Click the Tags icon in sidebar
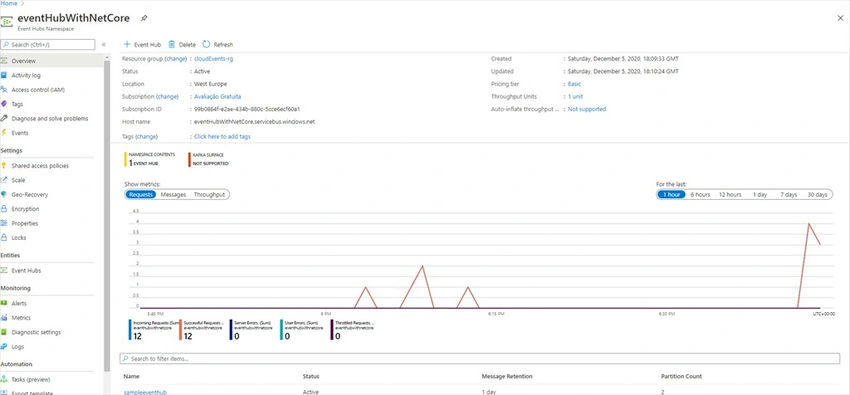The image size is (850, 395). point(4,104)
